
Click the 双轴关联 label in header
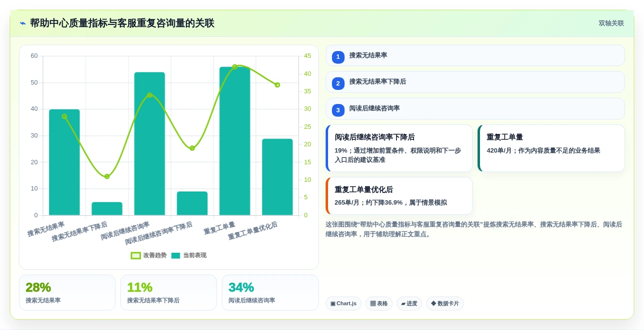[611, 23]
